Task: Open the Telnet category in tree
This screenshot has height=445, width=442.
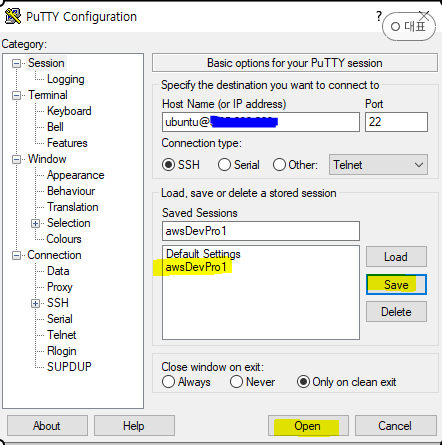Action: (x=61, y=335)
